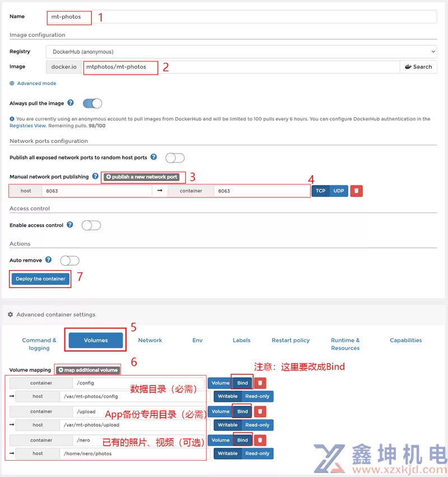
Task: Switch to the Volumes tab
Action: pyautogui.click(x=96, y=340)
